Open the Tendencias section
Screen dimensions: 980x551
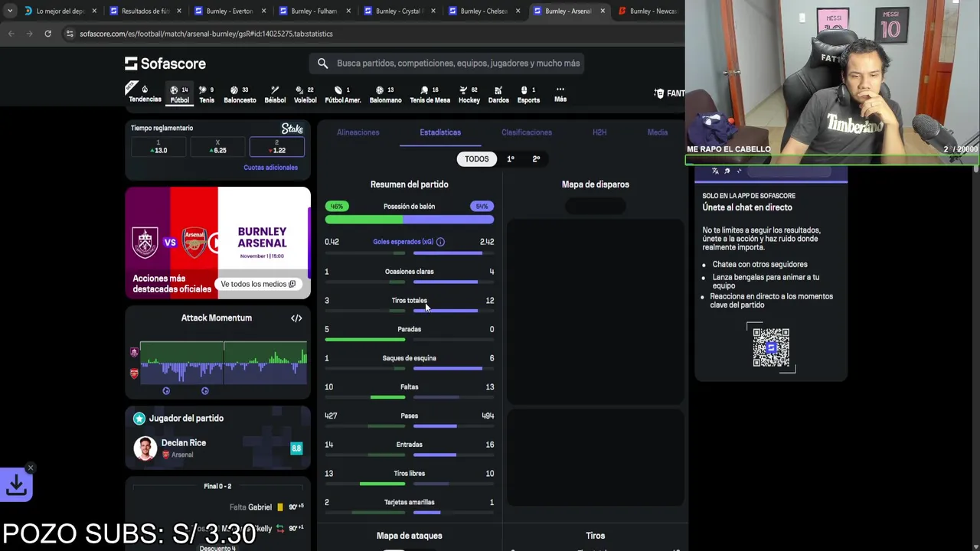(145, 93)
